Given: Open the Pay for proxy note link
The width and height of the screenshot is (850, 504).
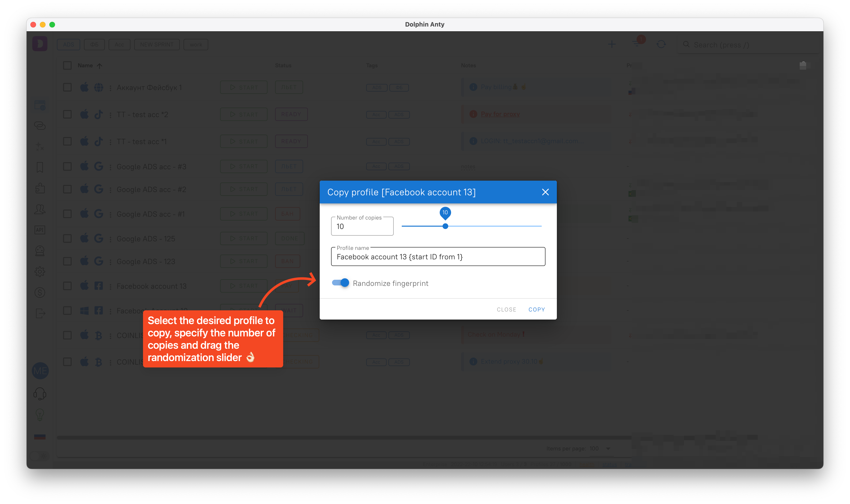Looking at the screenshot, I should point(500,114).
